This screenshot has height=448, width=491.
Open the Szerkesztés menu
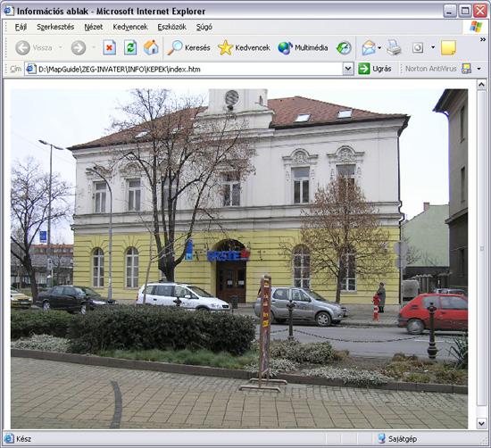[55, 28]
